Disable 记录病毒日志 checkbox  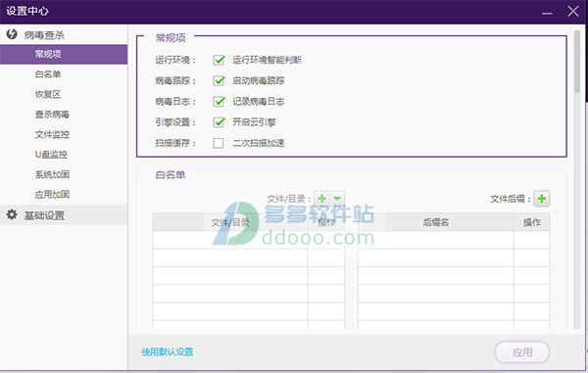[x=219, y=102]
